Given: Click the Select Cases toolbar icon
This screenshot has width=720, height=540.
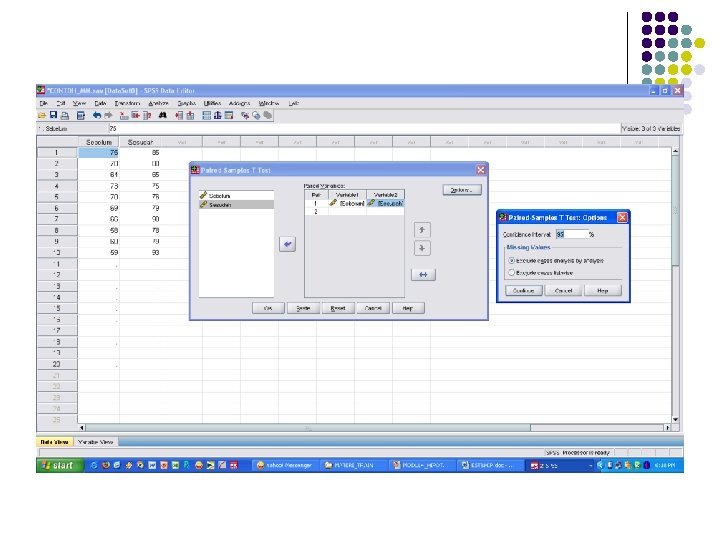Looking at the screenshot, I should click(229, 115).
